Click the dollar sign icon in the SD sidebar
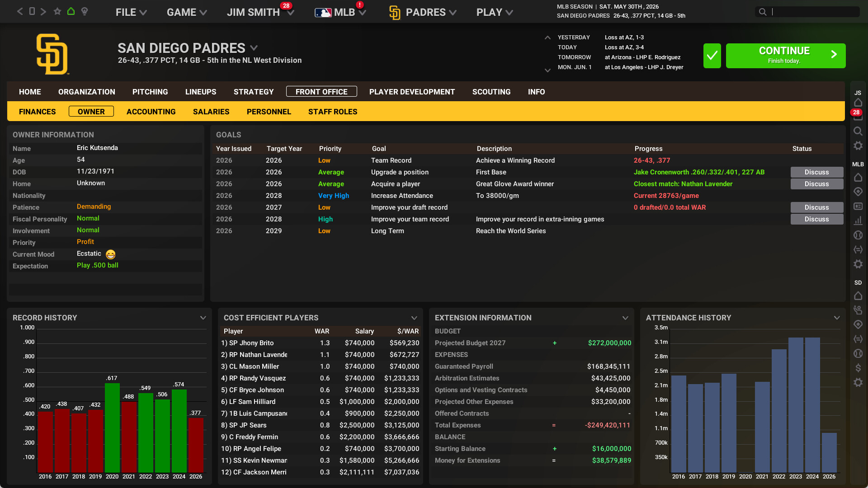Viewport: 868px width, 488px height. (858, 368)
